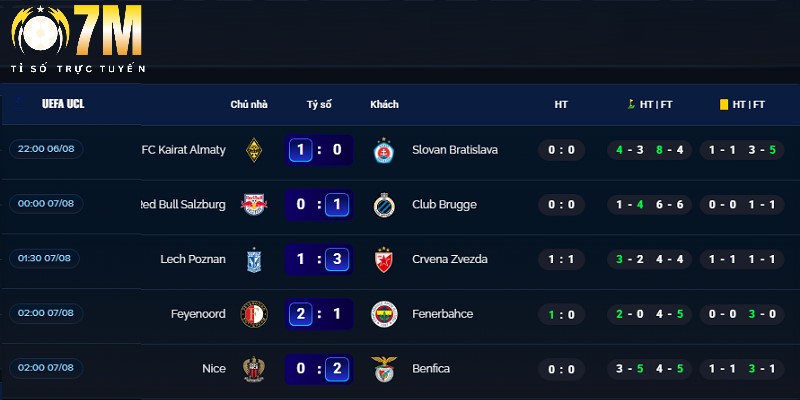Click the Red Bull Salzburg club crest
The image size is (800, 400).
pos(254,205)
